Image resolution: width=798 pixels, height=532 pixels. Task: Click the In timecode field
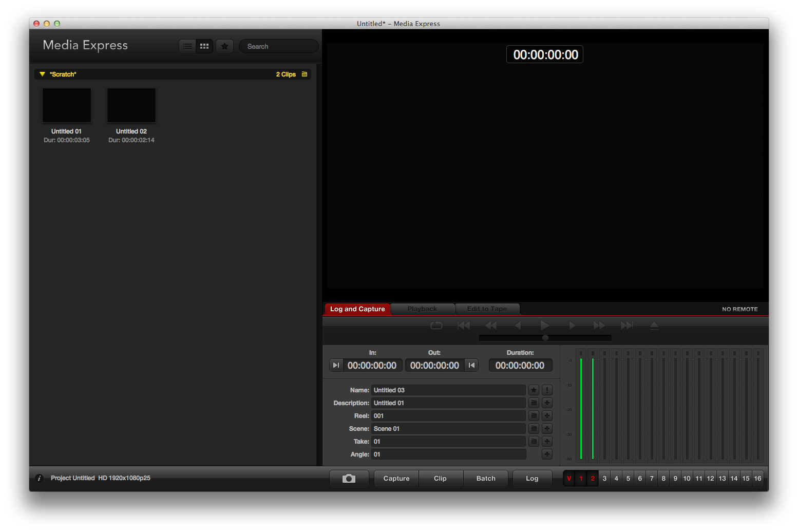tap(372, 365)
